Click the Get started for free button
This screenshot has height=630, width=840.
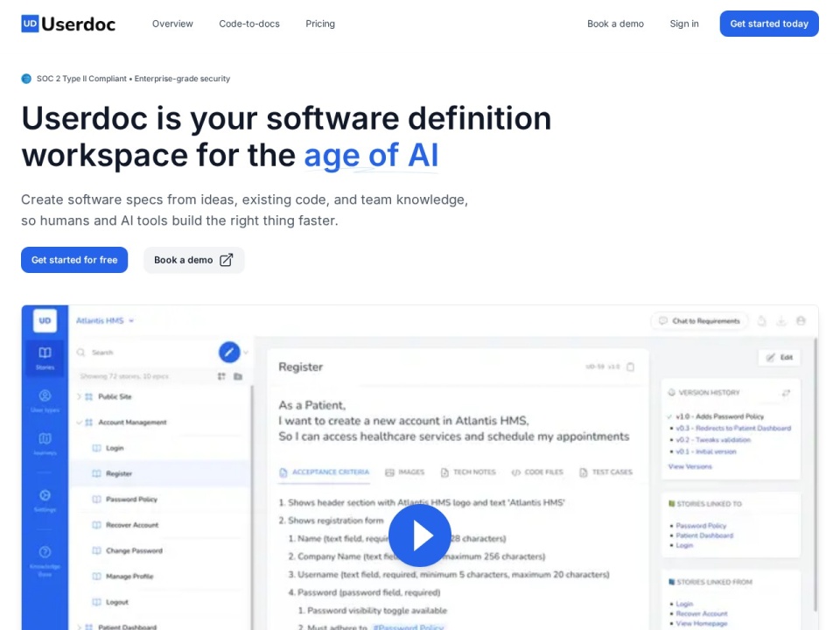74,260
